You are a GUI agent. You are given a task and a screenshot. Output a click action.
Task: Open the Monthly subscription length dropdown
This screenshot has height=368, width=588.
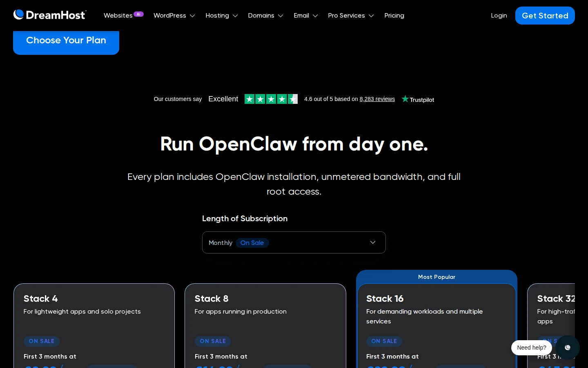[x=294, y=242]
